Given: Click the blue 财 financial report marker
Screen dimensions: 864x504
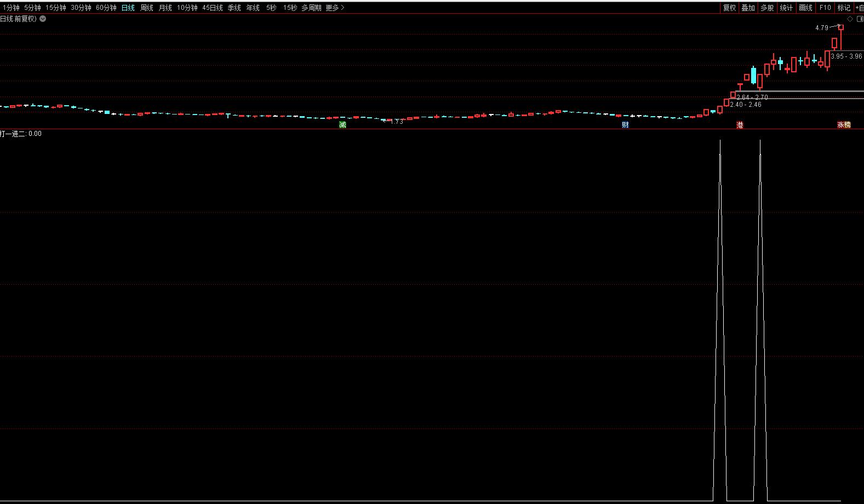Looking at the screenshot, I should 625,125.
